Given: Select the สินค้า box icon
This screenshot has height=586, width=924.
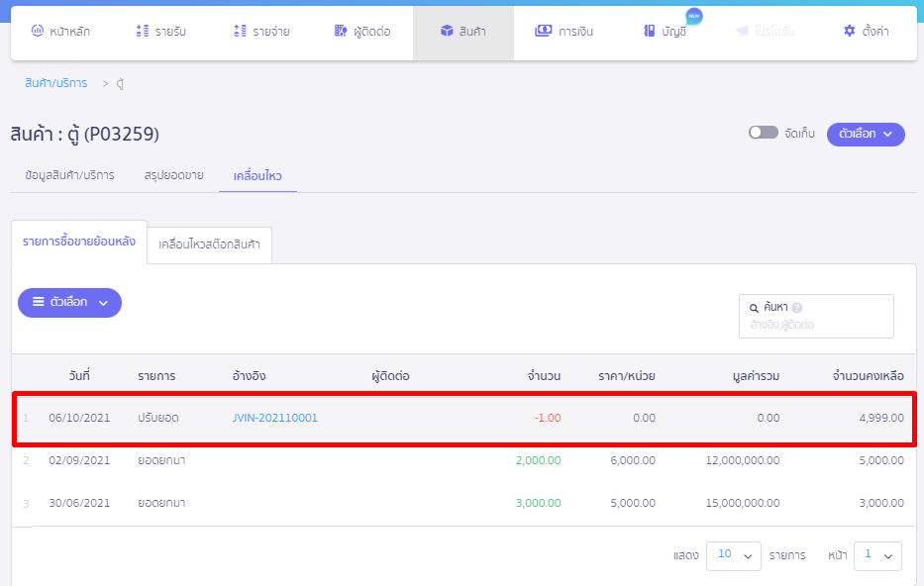Looking at the screenshot, I should point(447,32).
